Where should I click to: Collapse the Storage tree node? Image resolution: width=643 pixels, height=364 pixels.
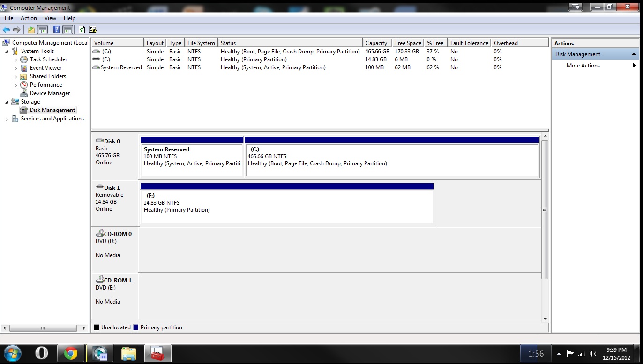tap(7, 102)
